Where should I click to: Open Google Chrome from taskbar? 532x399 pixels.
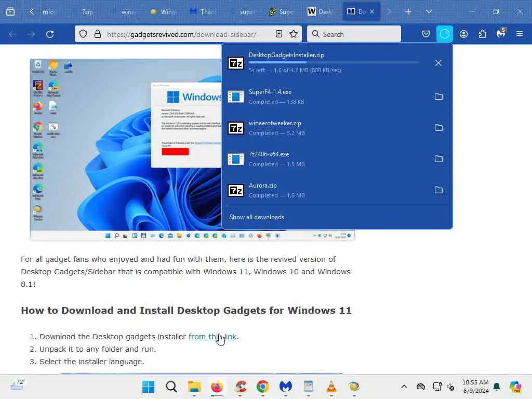coord(262,387)
